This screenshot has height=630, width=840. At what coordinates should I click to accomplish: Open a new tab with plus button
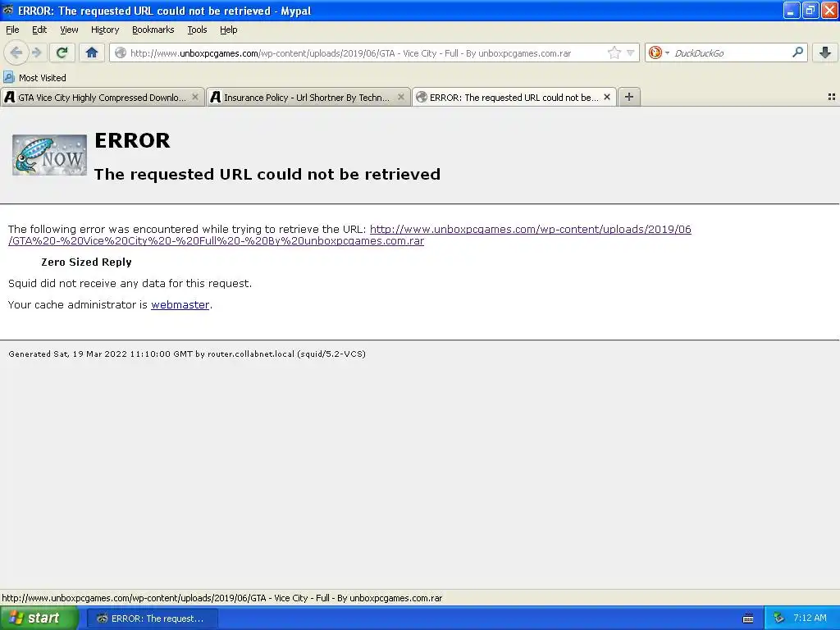(x=629, y=97)
